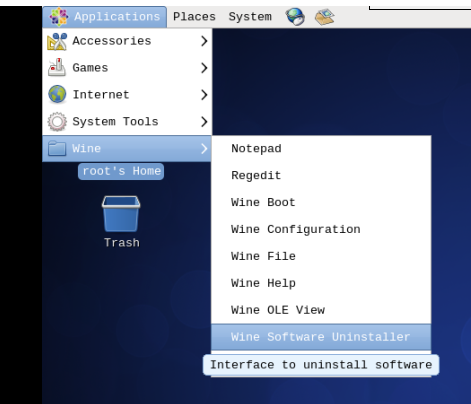Expand the System Tools submenu arrow
Screen dimensions: 471x404
[x=204, y=122]
